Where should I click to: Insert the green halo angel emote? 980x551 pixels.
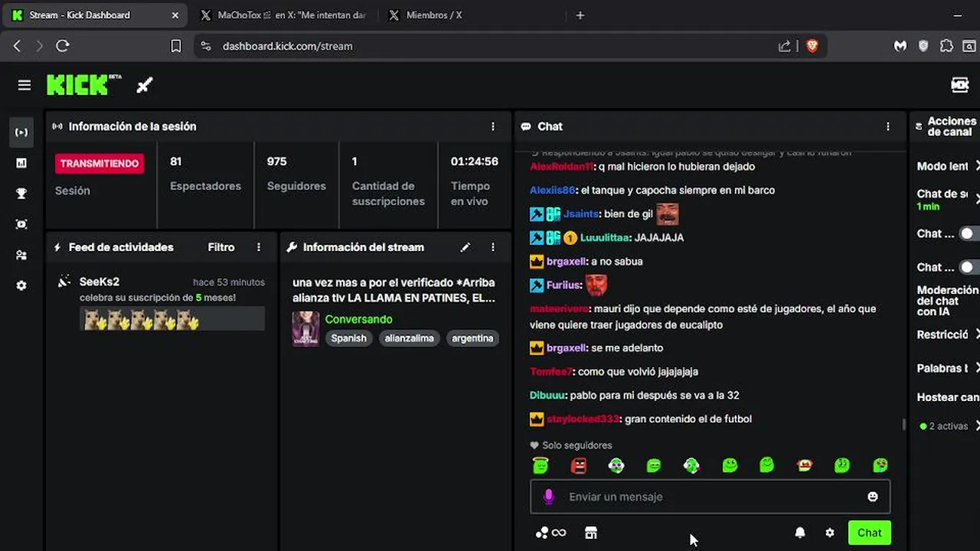(541, 465)
